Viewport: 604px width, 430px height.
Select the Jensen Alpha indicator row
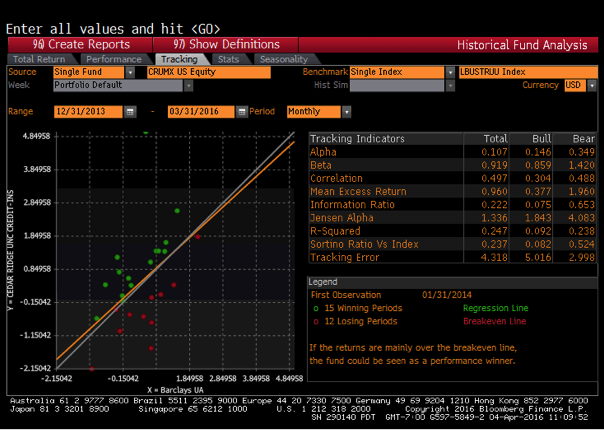coord(448,217)
